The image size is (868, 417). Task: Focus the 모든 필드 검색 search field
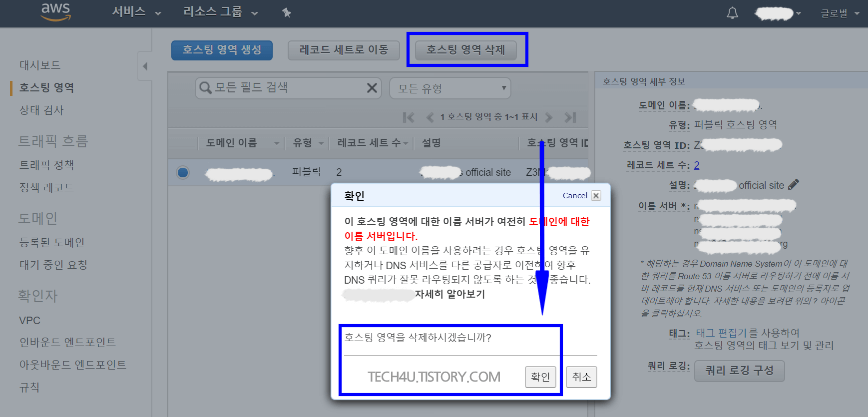[288, 88]
